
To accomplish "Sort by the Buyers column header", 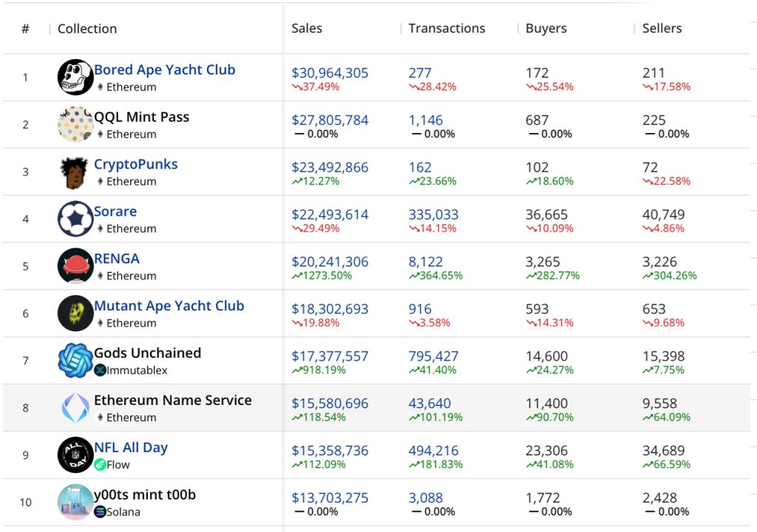I will pos(545,28).
